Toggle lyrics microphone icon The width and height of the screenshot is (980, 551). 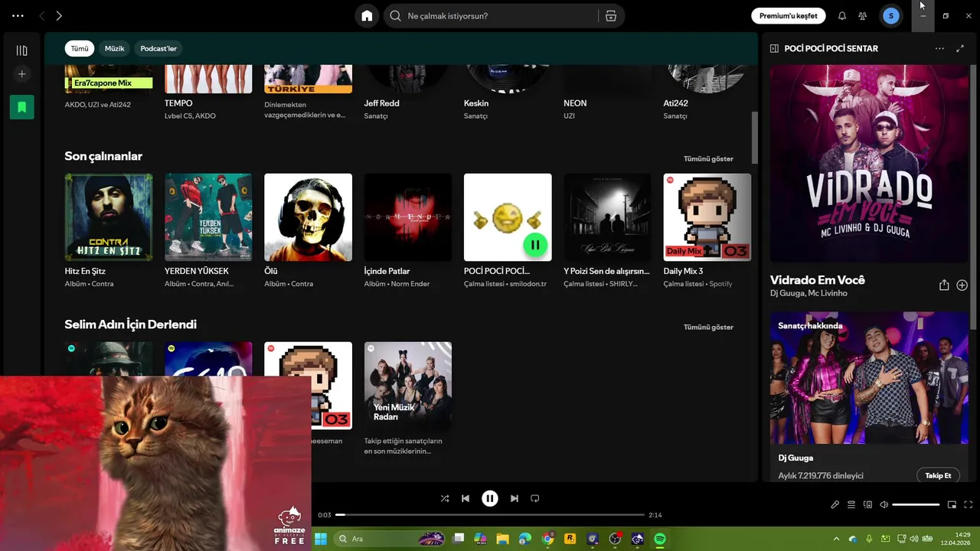[x=835, y=504]
